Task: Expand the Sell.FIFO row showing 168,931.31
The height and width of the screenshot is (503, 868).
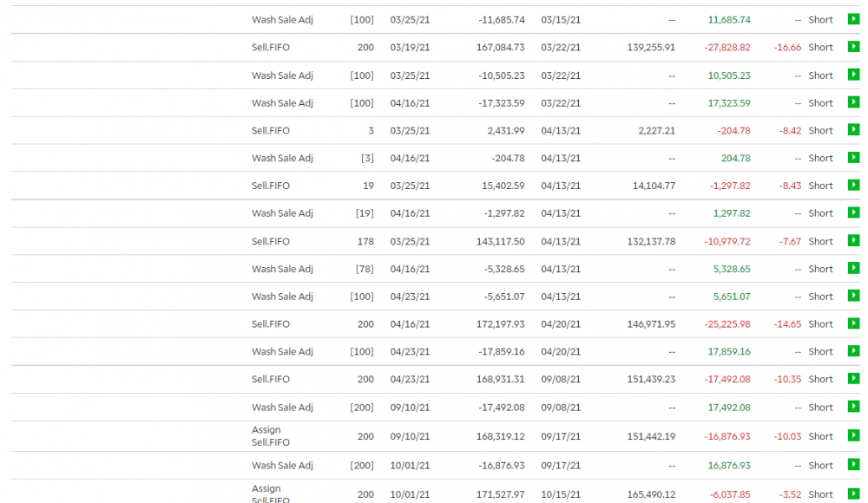Action: (x=853, y=379)
